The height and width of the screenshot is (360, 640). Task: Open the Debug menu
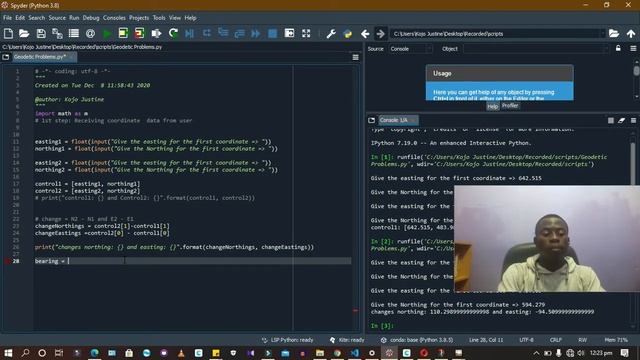(91, 18)
